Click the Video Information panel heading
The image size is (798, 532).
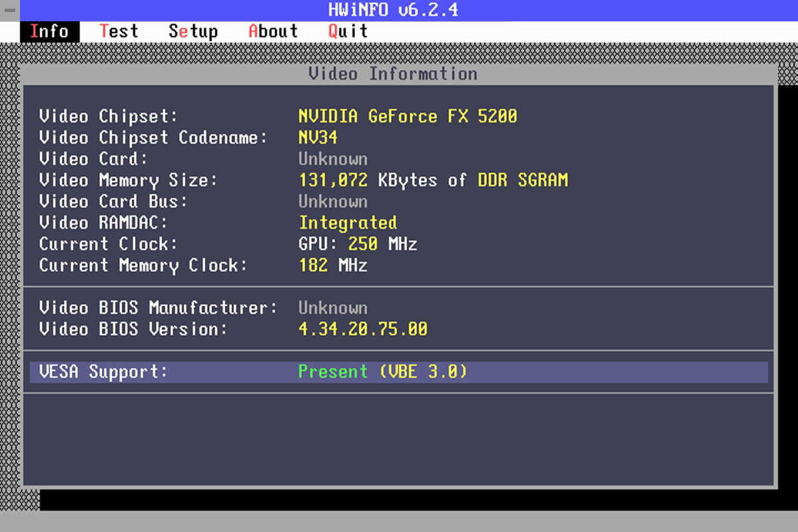pyautogui.click(x=392, y=74)
